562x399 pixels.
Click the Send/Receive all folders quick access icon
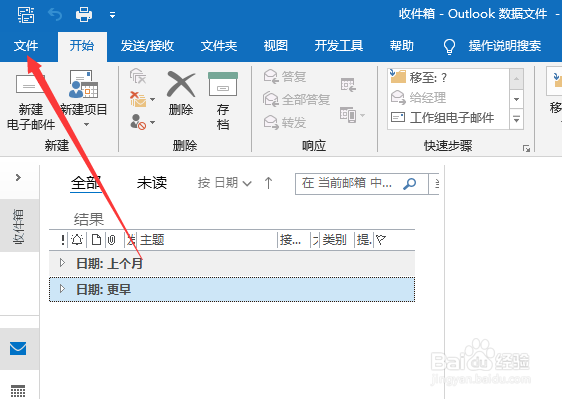(x=26, y=15)
